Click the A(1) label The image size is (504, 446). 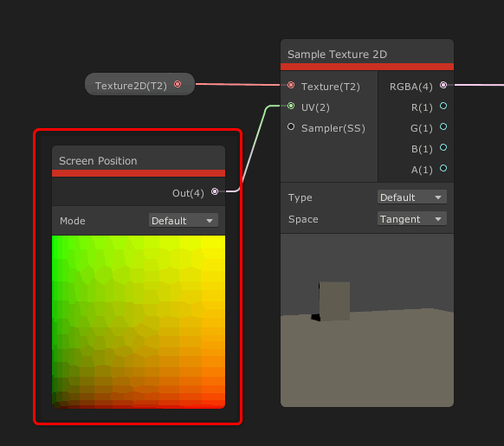[x=422, y=170]
